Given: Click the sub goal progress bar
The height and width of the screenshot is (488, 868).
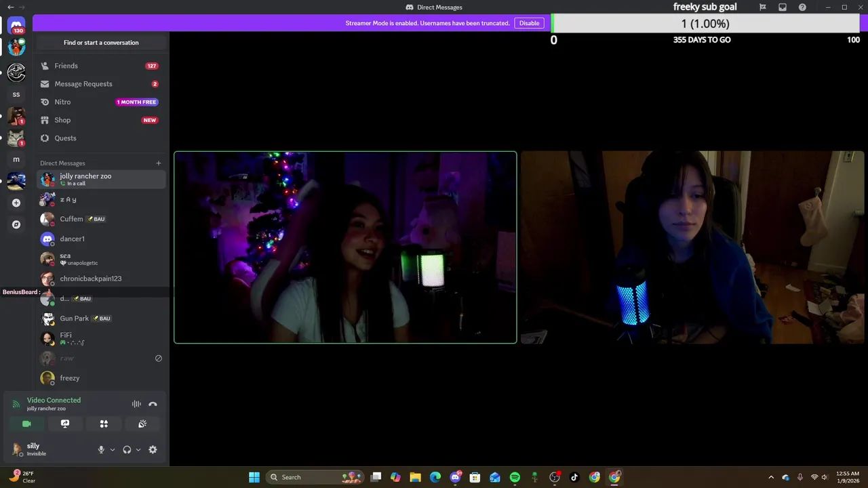Looking at the screenshot, I should (x=707, y=24).
